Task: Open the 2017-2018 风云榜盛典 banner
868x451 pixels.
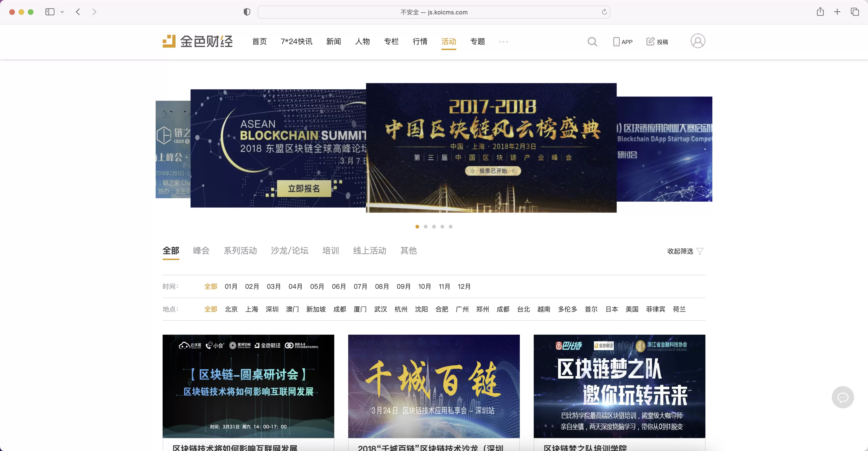Action: point(491,148)
